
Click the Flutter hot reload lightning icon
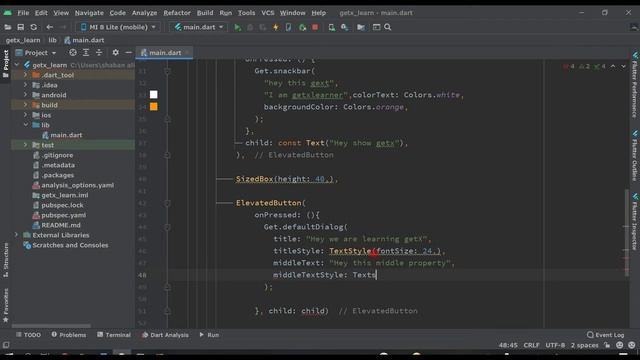pyautogui.click(x=276, y=27)
